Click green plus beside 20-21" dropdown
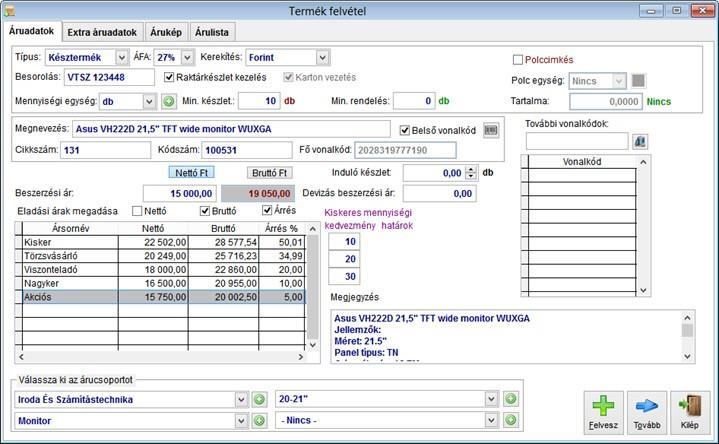Viewport: 719px width, 444px height. point(510,399)
